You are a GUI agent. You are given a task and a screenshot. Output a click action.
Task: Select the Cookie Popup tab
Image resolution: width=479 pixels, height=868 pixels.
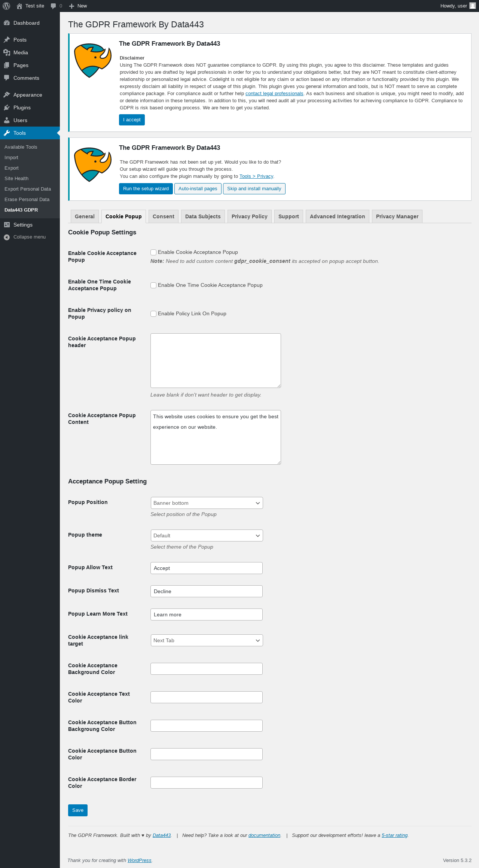pyautogui.click(x=123, y=216)
